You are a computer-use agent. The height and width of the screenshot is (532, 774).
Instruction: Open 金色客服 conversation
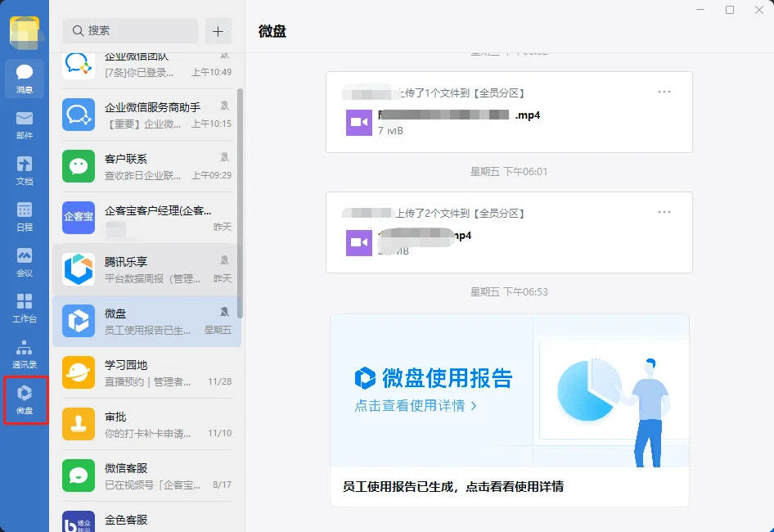tap(146, 517)
